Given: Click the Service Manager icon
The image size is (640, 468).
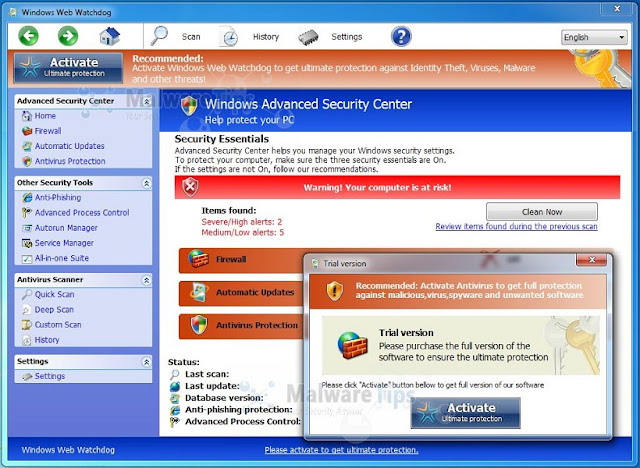Looking at the screenshot, I should point(27,243).
